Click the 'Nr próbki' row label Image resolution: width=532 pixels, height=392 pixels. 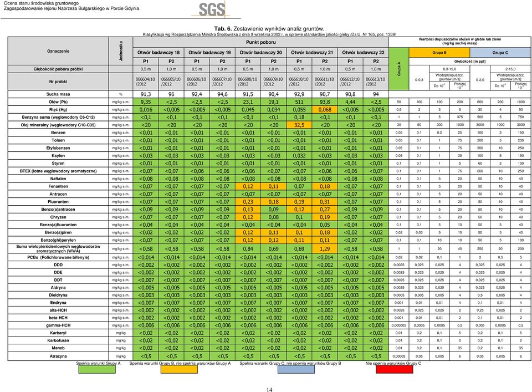tap(58, 82)
